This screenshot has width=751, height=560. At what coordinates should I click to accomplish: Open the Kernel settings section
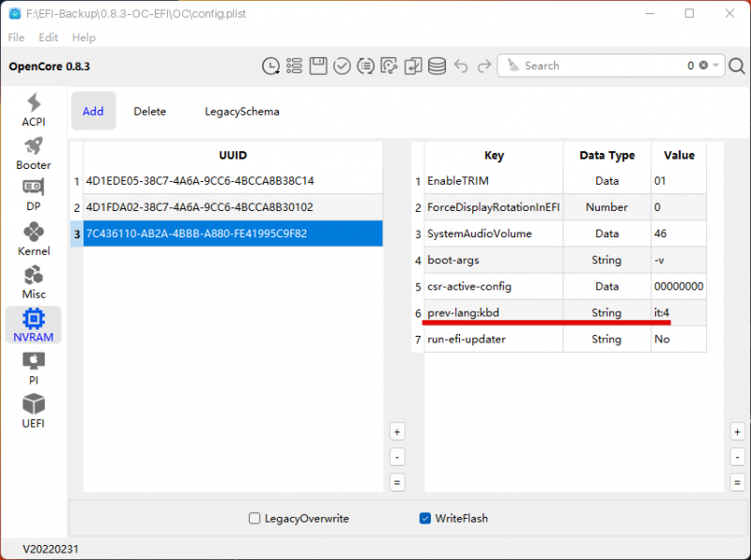coord(33,239)
